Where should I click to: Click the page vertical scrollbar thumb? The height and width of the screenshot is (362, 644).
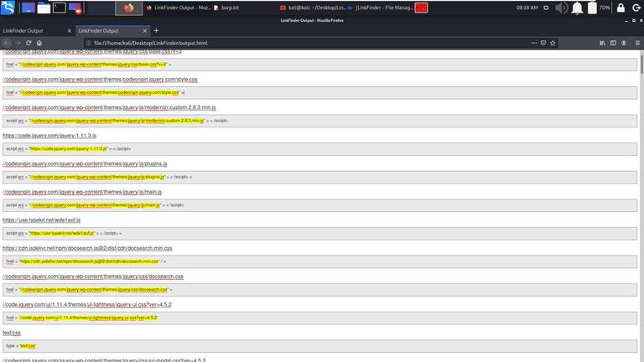point(642,64)
